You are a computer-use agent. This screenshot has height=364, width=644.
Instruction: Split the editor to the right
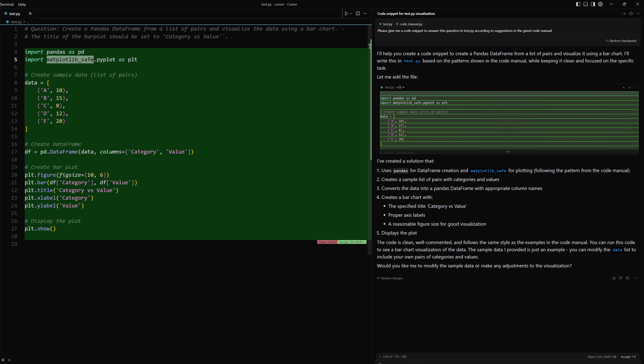[358, 13]
